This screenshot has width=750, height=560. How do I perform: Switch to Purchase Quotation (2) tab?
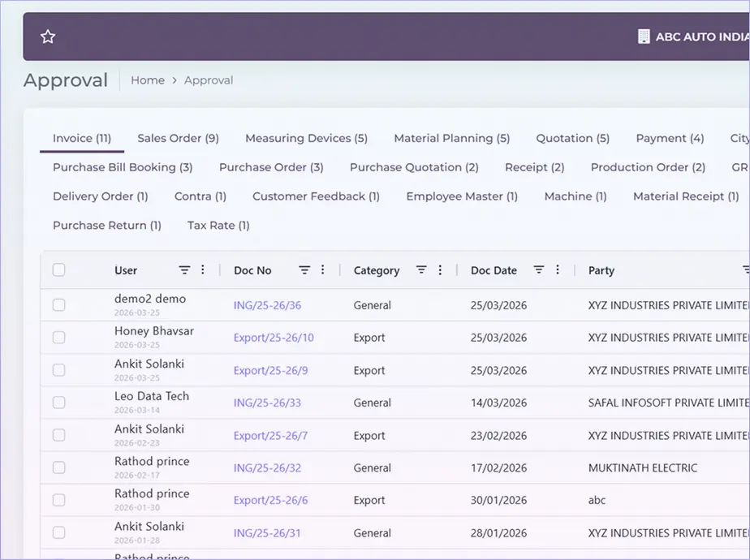pyautogui.click(x=414, y=167)
